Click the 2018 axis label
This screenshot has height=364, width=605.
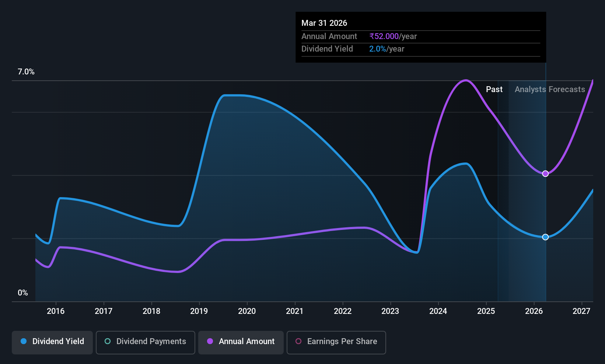(x=151, y=311)
